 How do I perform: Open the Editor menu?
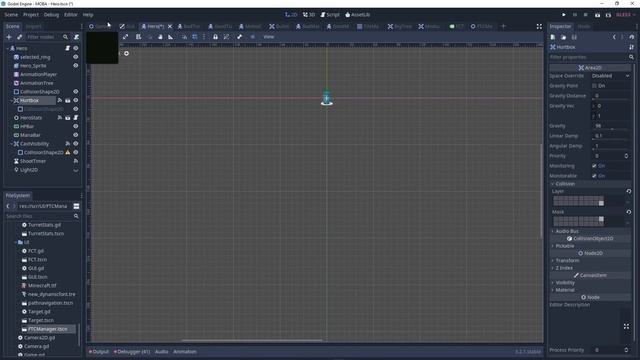[x=71, y=15]
